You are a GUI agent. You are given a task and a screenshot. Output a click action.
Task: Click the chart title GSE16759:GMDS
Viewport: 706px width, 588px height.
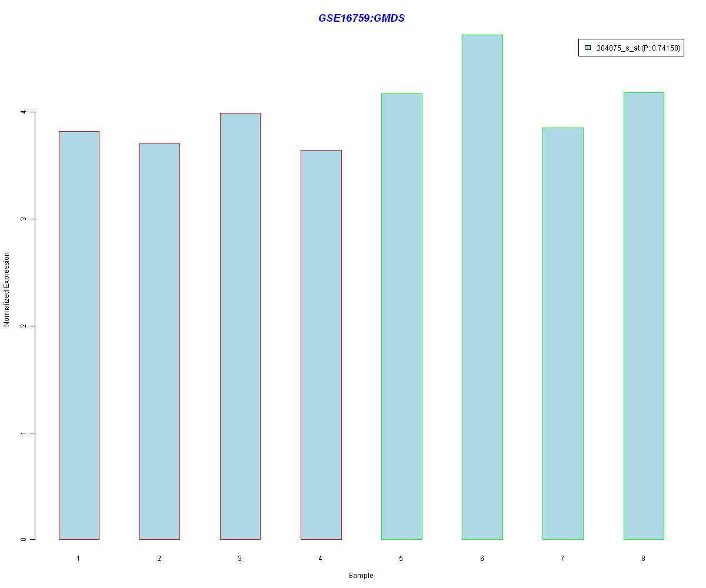361,18
